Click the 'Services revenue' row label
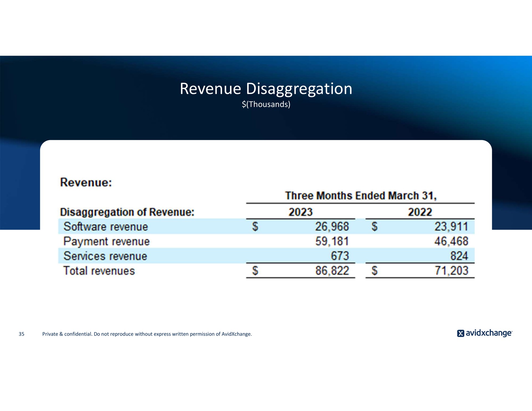Image resolution: width=532 pixels, height=411 pixels. 105,256
